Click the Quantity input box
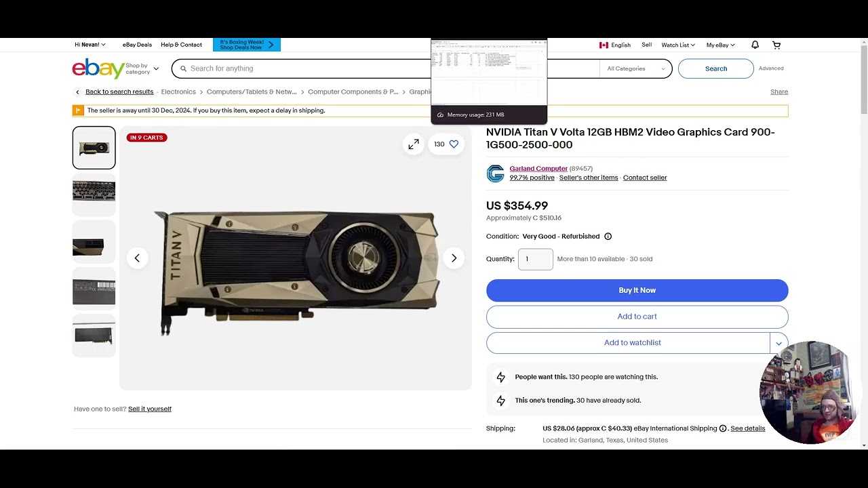 536,259
